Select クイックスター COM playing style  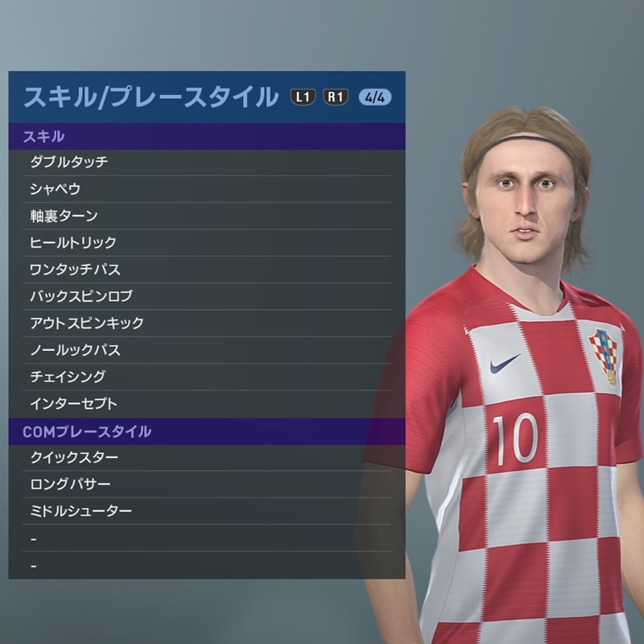click(207, 457)
